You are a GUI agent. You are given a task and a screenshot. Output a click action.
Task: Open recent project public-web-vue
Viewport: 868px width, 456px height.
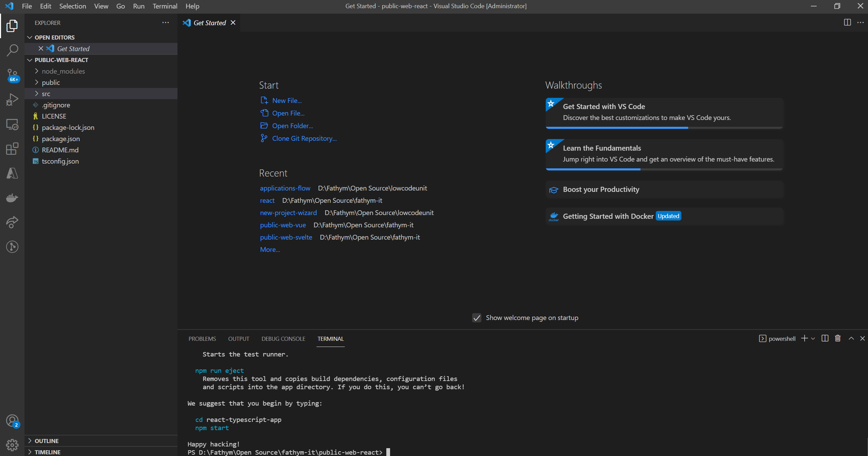283,225
